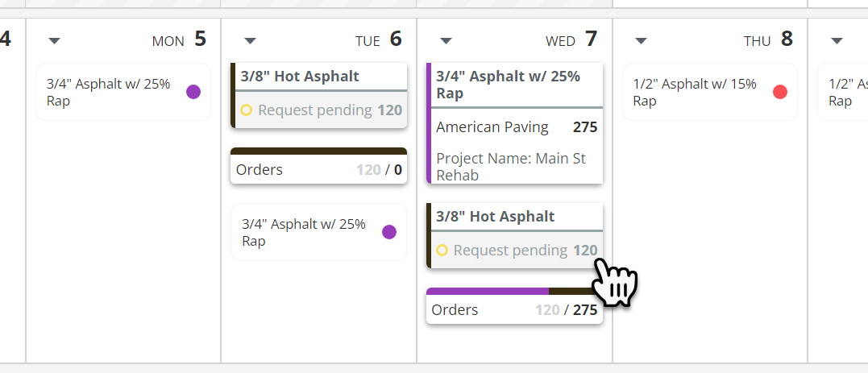Viewport: 868px width, 373px height.
Task: Open Wednesday Orders summary 120 / 275
Action: (514, 310)
